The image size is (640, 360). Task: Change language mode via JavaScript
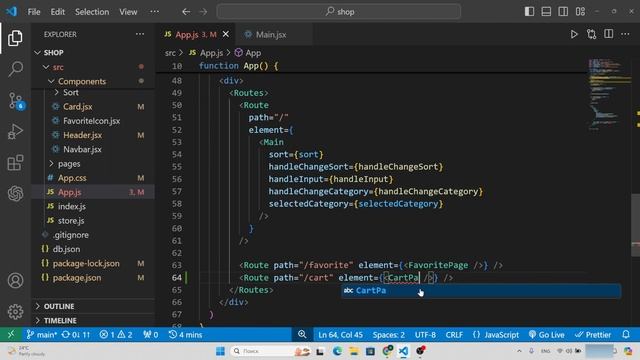point(496,335)
